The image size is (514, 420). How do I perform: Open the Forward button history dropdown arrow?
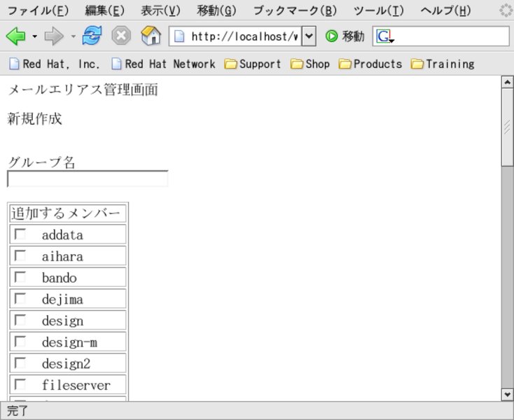pyautogui.click(x=73, y=36)
